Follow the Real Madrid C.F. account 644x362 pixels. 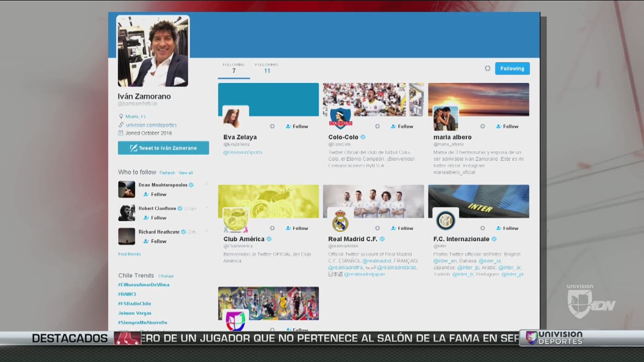coord(402,228)
